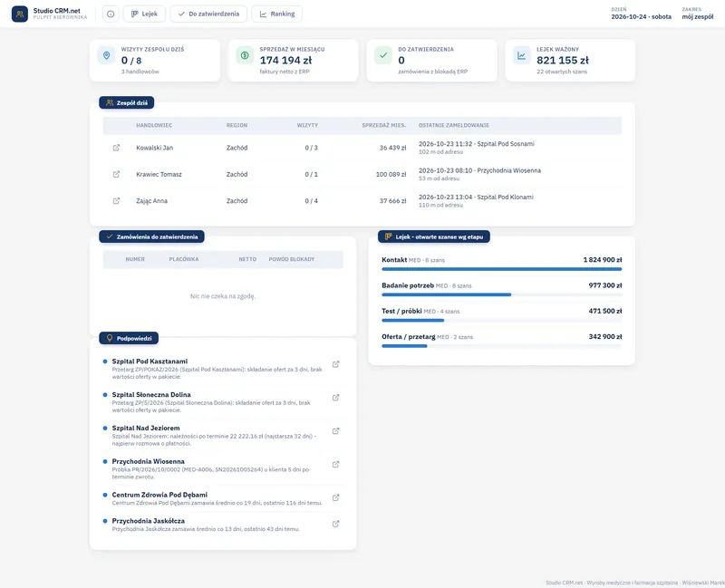Open Zając Anna's details via link icon

pyautogui.click(x=116, y=201)
